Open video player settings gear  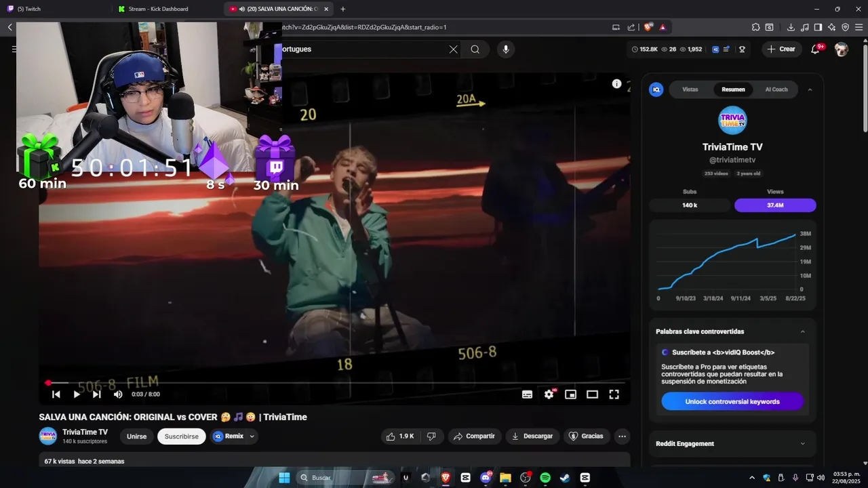[549, 394]
